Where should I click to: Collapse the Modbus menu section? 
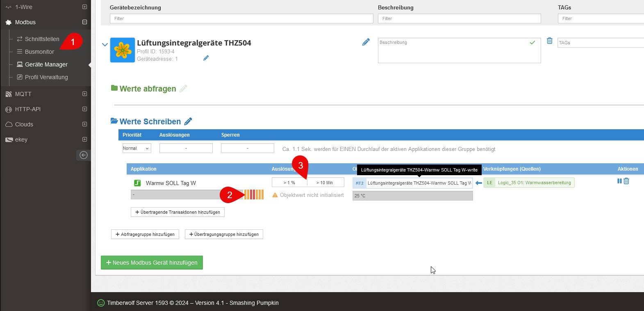click(x=84, y=22)
